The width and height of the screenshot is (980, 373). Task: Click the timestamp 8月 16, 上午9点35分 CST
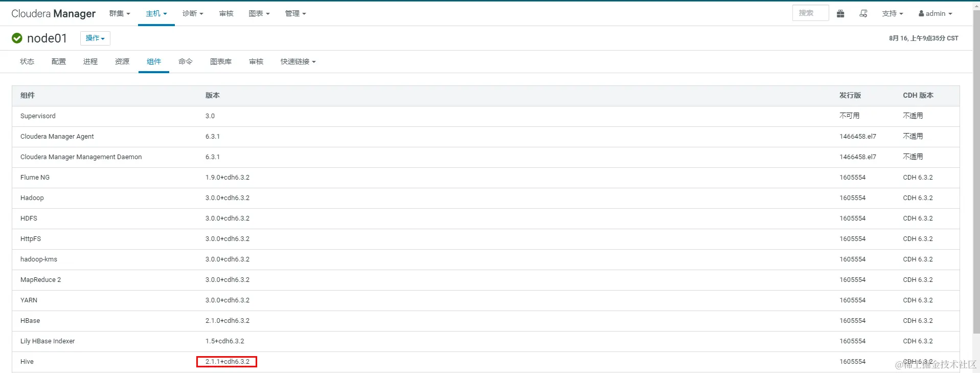[924, 38]
